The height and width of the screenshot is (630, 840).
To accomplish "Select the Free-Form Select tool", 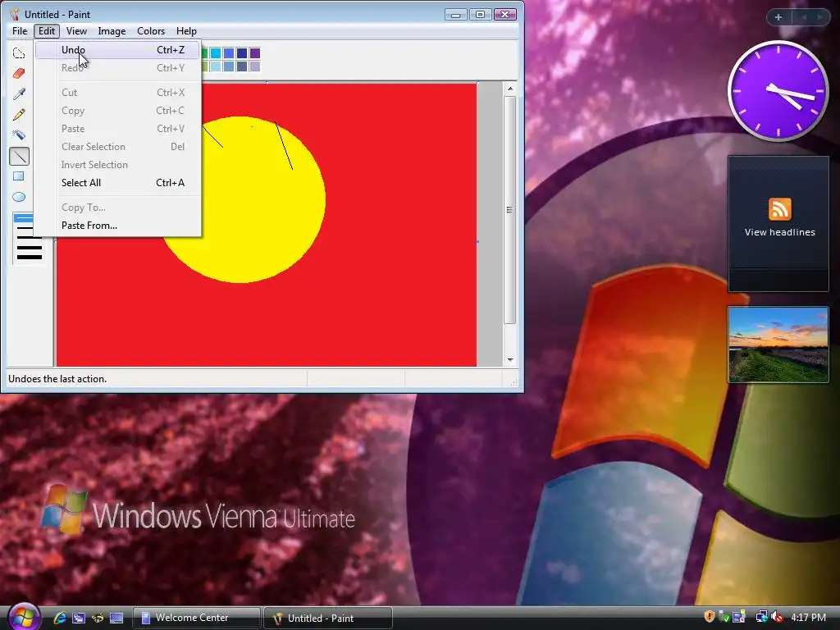I will pyautogui.click(x=19, y=53).
